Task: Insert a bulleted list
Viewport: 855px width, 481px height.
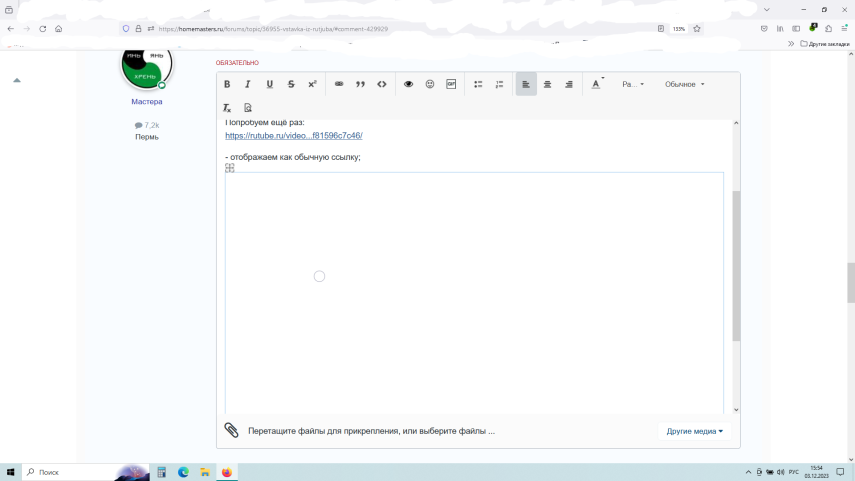Action: click(x=478, y=84)
